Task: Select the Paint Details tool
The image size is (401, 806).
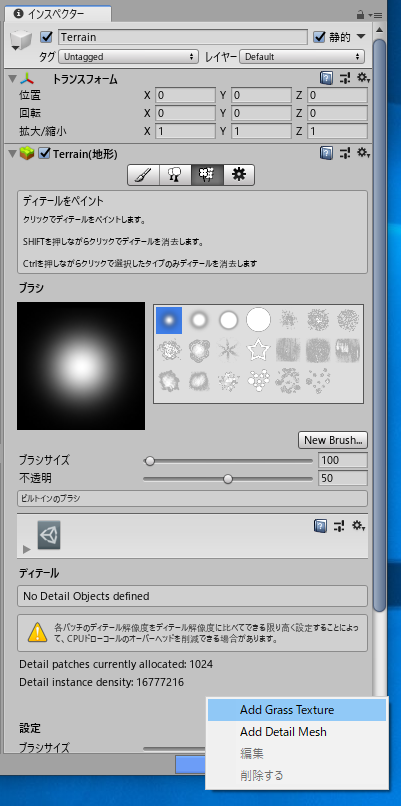Action: point(207,175)
